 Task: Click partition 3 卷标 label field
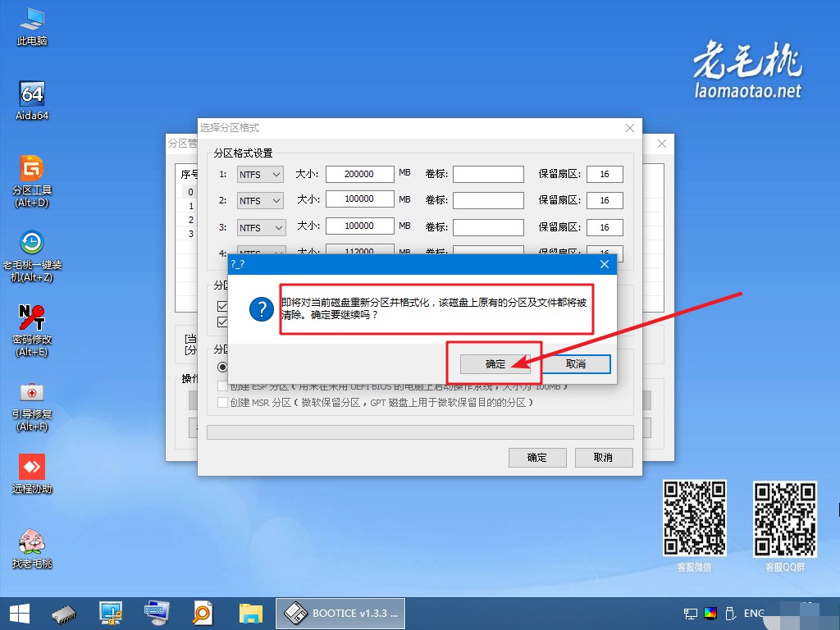[488, 227]
